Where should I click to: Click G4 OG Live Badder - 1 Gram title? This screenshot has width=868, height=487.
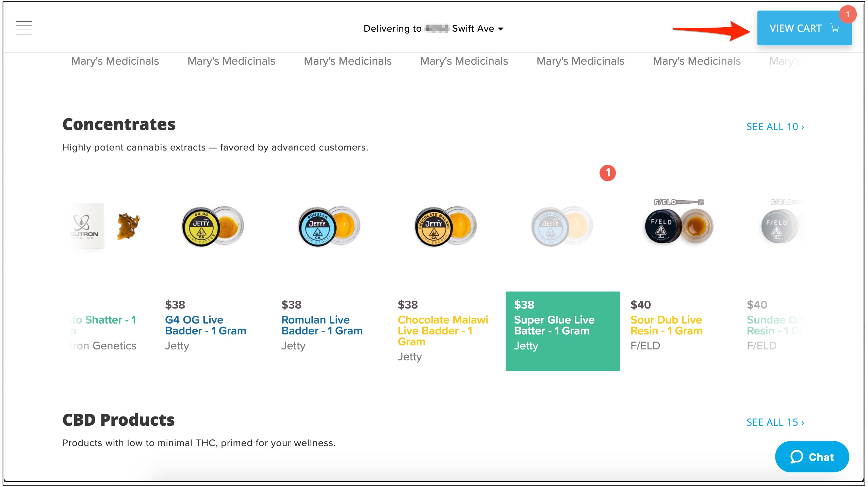point(206,325)
